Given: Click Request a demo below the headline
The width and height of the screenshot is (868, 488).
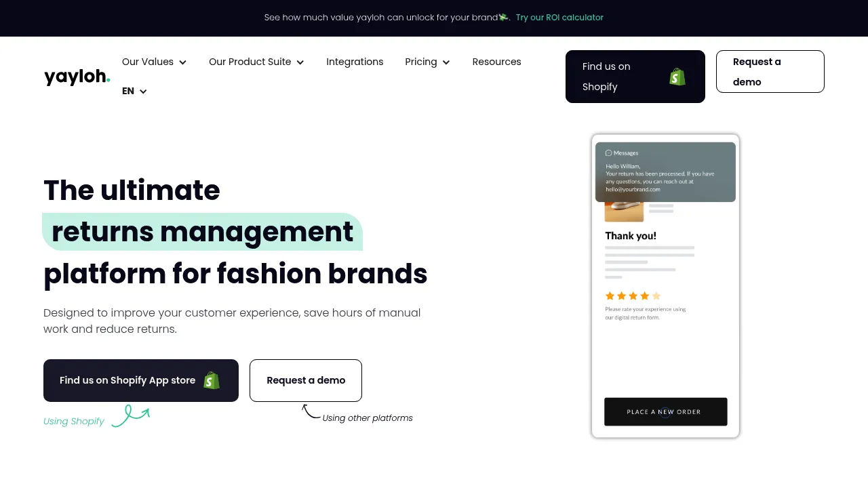Looking at the screenshot, I should point(306,380).
